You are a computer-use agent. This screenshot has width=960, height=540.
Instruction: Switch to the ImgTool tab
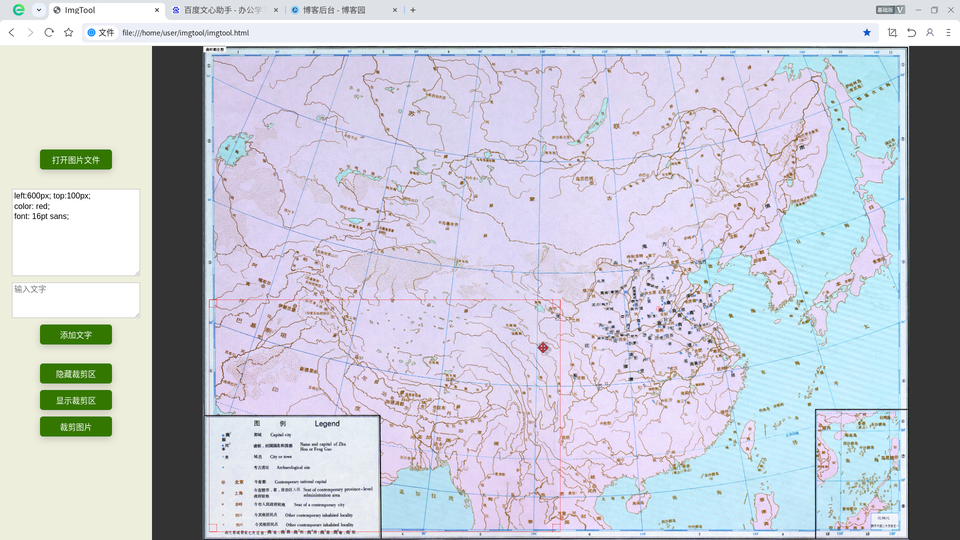point(105,10)
